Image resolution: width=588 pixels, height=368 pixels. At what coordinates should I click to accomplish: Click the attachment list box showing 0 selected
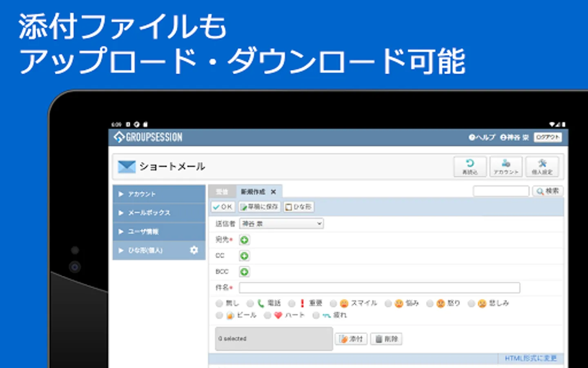point(274,339)
